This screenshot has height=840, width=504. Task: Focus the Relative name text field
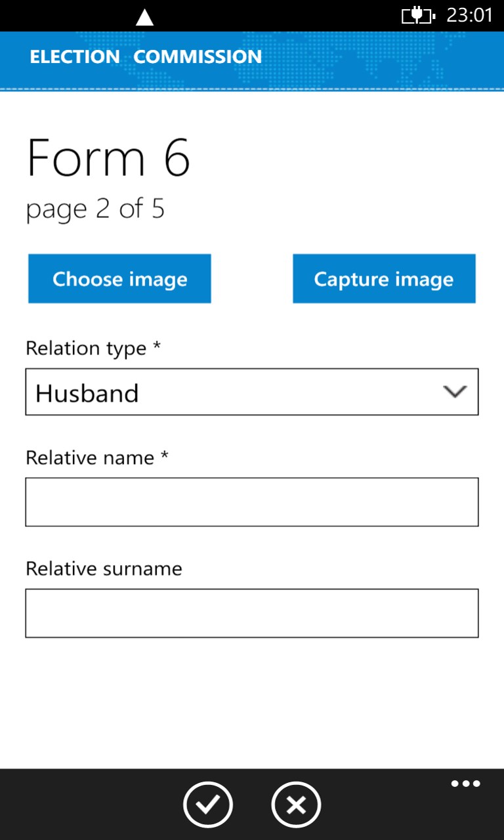(252, 502)
